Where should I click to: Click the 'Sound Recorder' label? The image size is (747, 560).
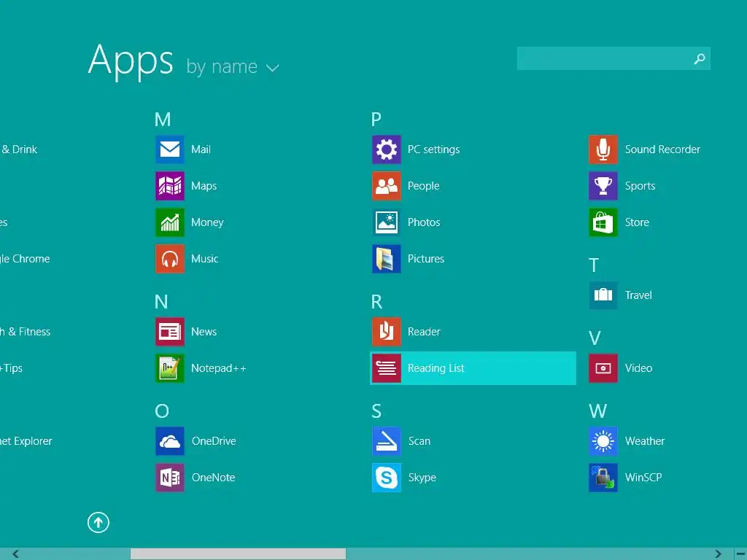click(662, 149)
